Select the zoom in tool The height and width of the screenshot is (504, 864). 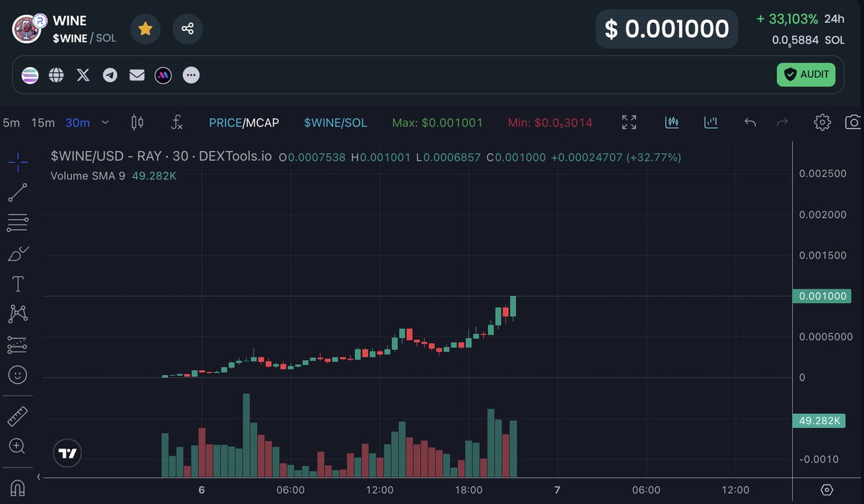[x=18, y=446]
